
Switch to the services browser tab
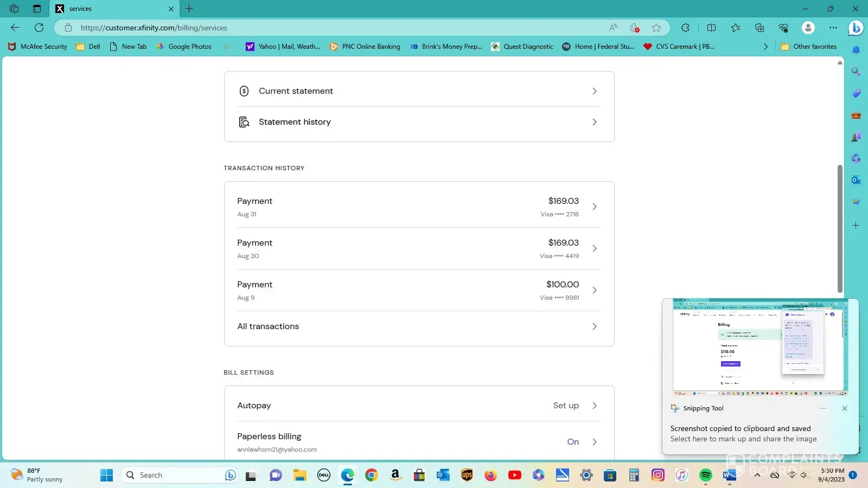click(x=114, y=9)
